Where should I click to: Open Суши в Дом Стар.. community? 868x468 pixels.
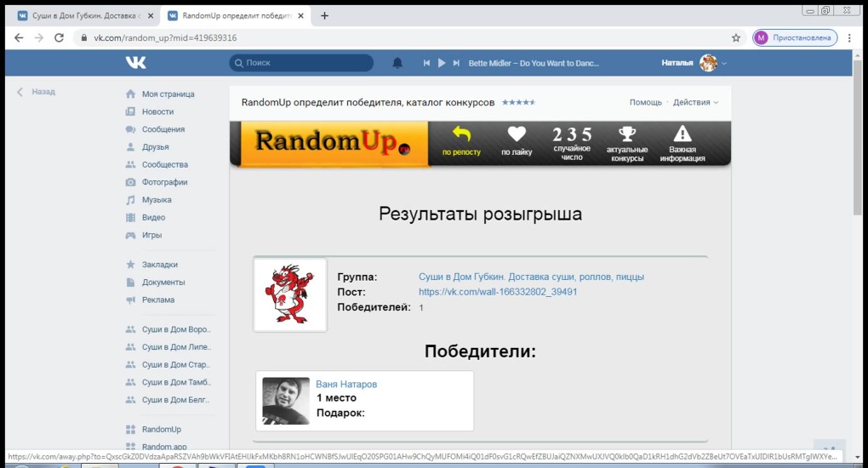coord(176,365)
